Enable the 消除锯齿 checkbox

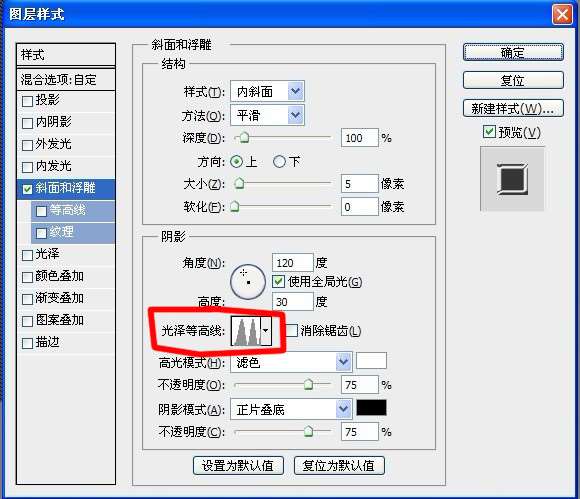point(291,330)
